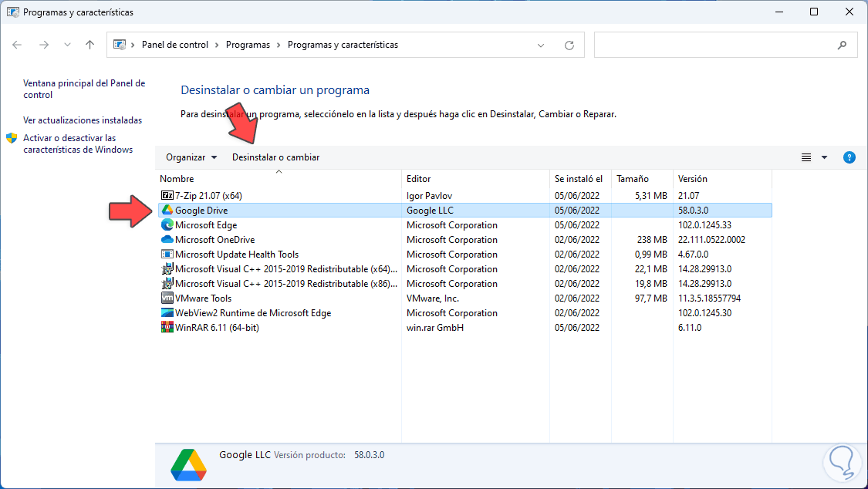
Task: Select the Microsoft OneDrive cloud icon
Action: 167,240
